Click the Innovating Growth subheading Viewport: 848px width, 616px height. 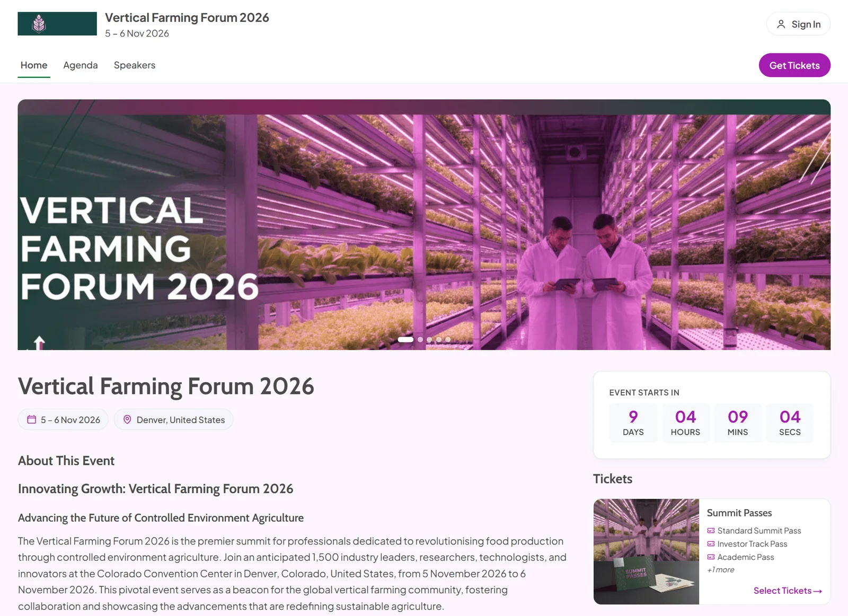(155, 489)
